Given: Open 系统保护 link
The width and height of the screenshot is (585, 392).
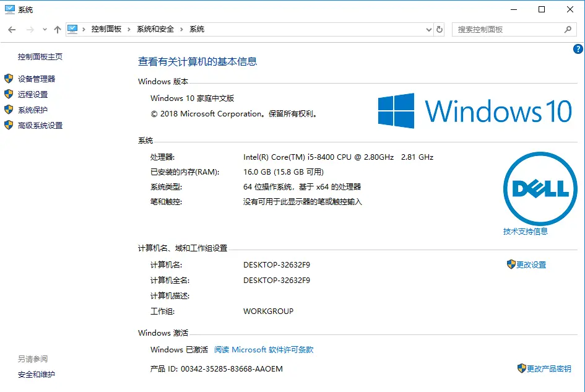Looking at the screenshot, I should click(33, 110).
